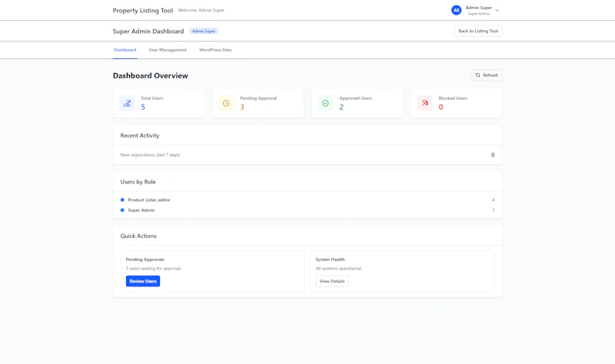Click the Admin Super name in header
Image resolution: width=615 pixels, height=364 pixels.
(478, 8)
